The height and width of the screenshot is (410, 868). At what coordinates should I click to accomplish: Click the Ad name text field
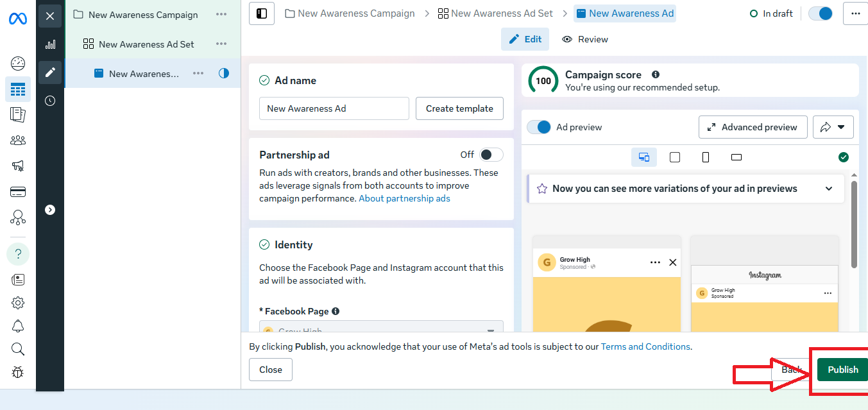(334, 108)
